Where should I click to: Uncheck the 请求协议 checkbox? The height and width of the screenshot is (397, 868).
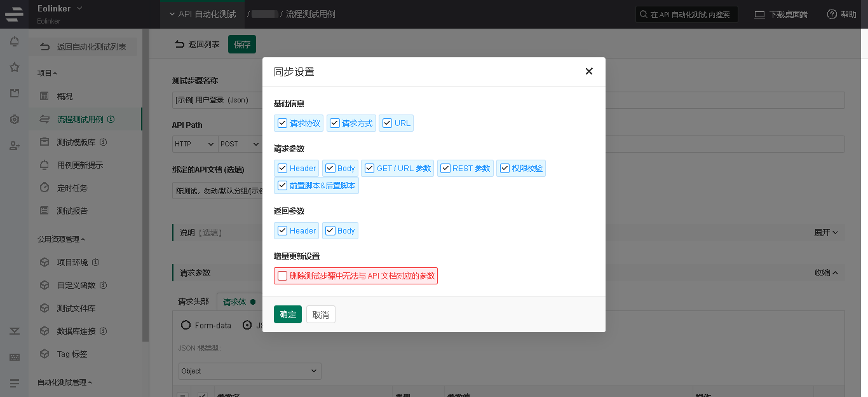click(x=283, y=123)
